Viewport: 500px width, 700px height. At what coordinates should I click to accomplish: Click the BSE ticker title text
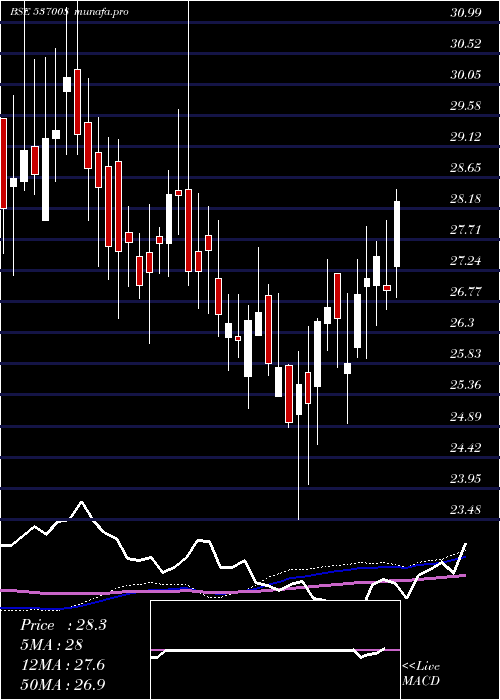pos(39,12)
